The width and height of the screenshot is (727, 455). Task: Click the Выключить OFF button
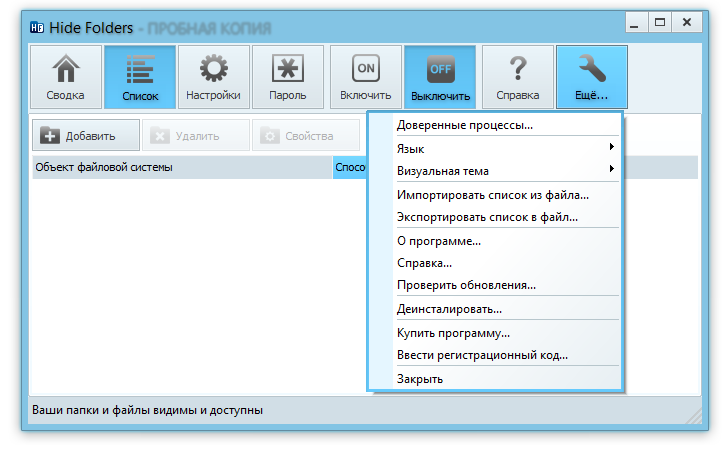[x=440, y=77]
